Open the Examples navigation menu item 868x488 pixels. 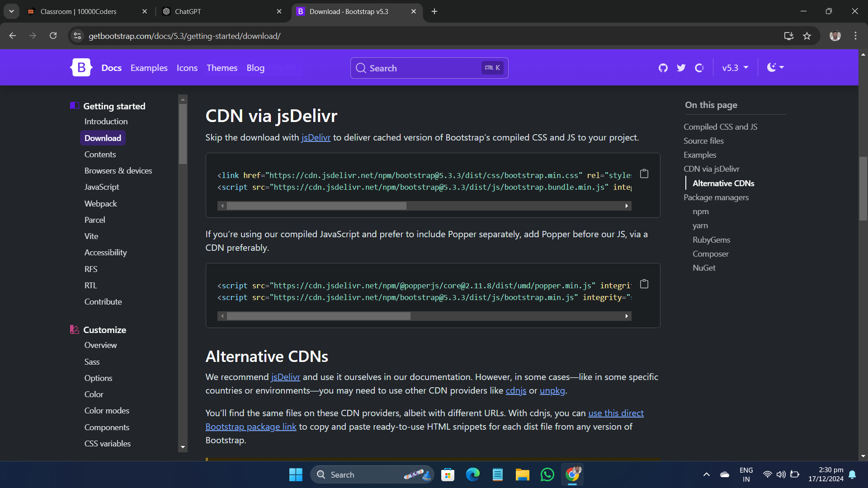(x=149, y=68)
